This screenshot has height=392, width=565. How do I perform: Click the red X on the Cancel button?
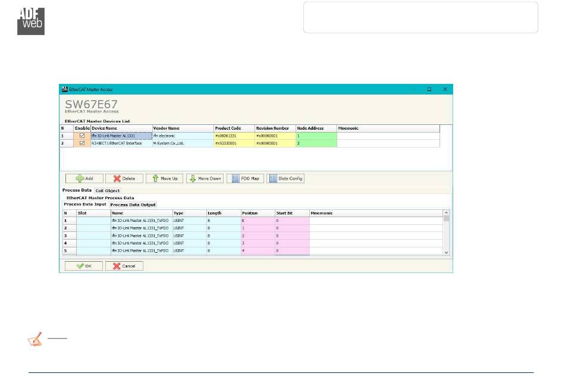pyautogui.click(x=117, y=266)
